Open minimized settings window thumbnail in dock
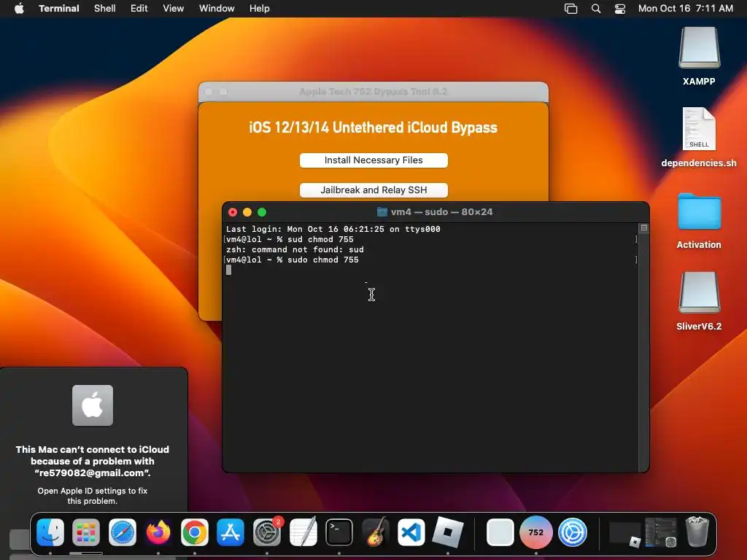The image size is (747, 560). [x=661, y=532]
